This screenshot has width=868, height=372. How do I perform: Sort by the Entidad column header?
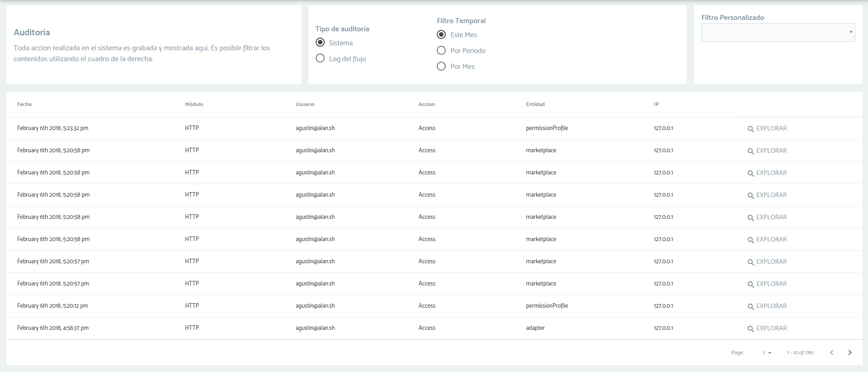click(536, 104)
